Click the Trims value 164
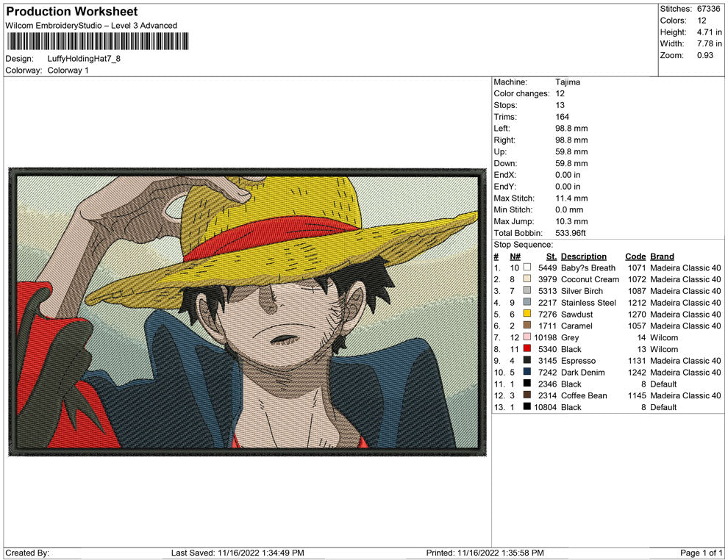 click(562, 117)
